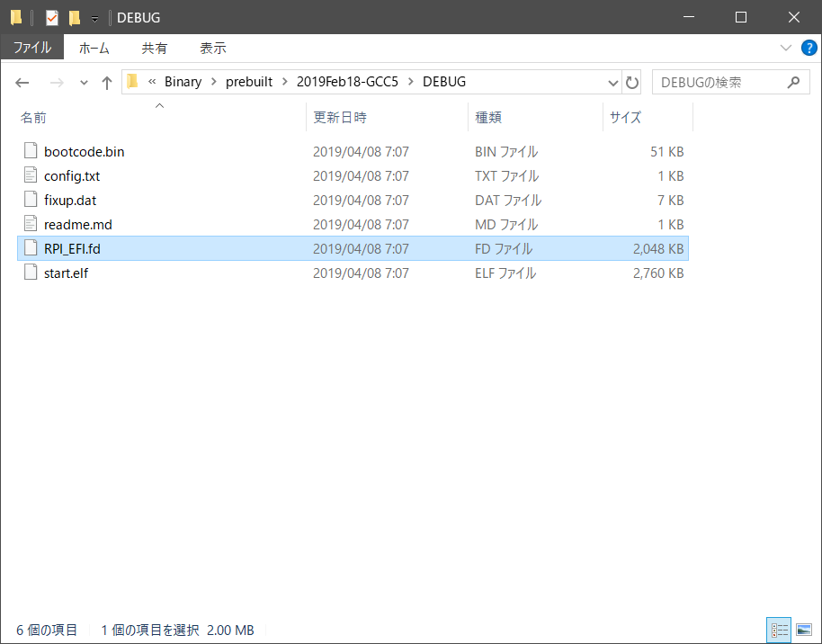Refresh the DEBUG folder with refresh icon

click(632, 82)
